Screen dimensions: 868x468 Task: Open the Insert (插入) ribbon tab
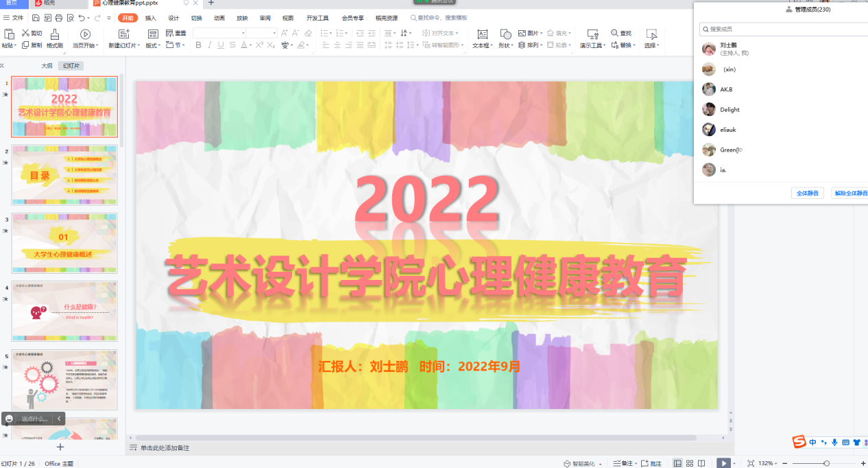pos(150,18)
